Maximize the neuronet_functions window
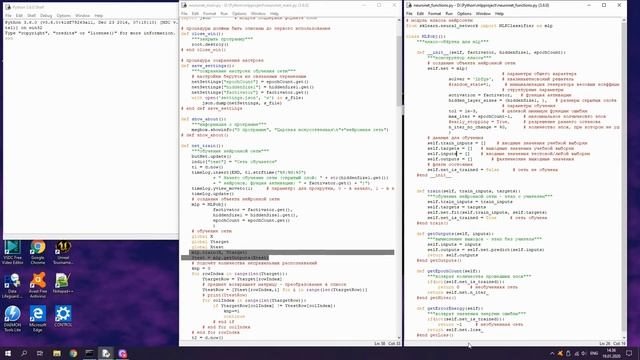This screenshot has height=360, width=640. pyautogui.click(x=604, y=5)
